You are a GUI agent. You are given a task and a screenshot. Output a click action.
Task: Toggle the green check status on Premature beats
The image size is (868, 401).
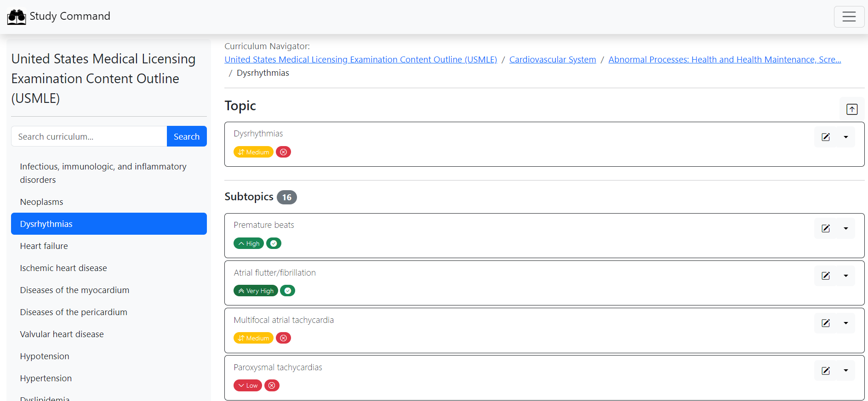click(274, 243)
